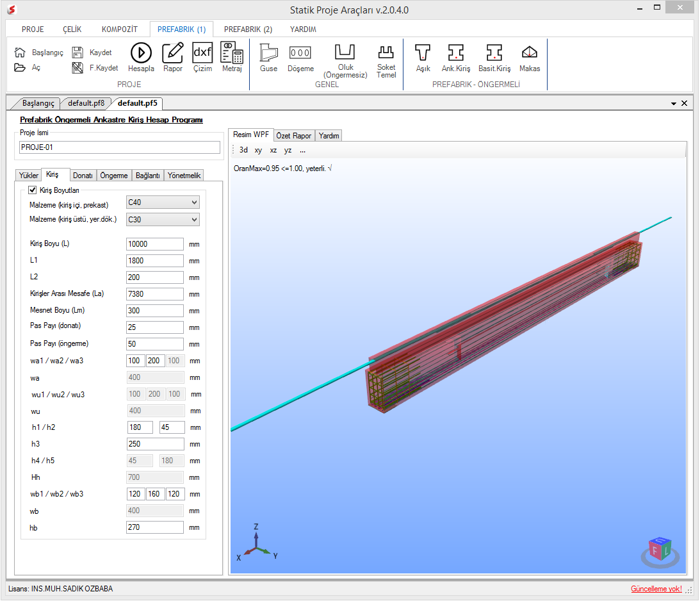This screenshot has height=601, width=700.
Task: Click the wa1 field showing 100
Action: pyautogui.click(x=135, y=361)
